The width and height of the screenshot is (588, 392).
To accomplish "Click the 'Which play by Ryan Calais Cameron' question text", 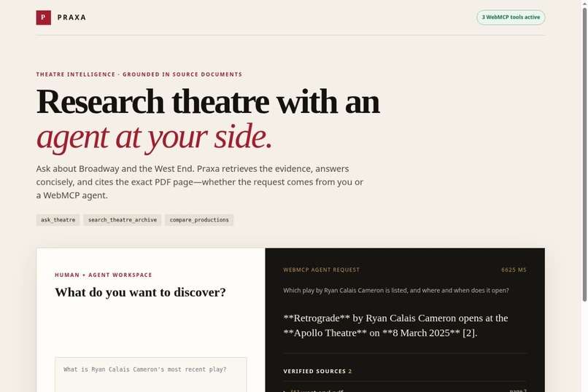I will click(x=396, y=290).
